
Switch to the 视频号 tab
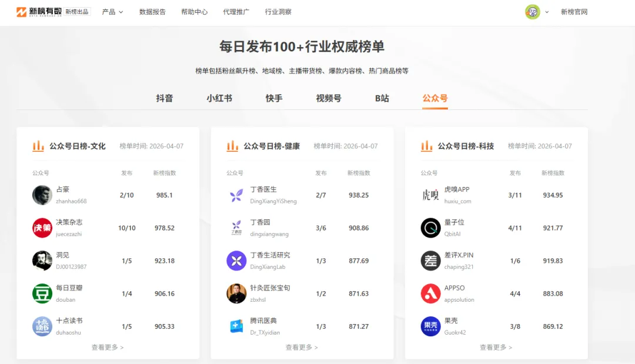coord(329,98)
